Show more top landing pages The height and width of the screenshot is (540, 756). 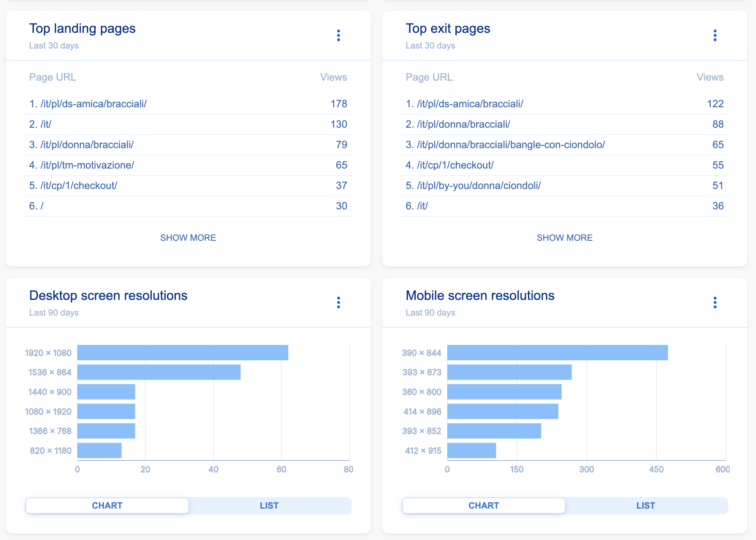(188, 238)
